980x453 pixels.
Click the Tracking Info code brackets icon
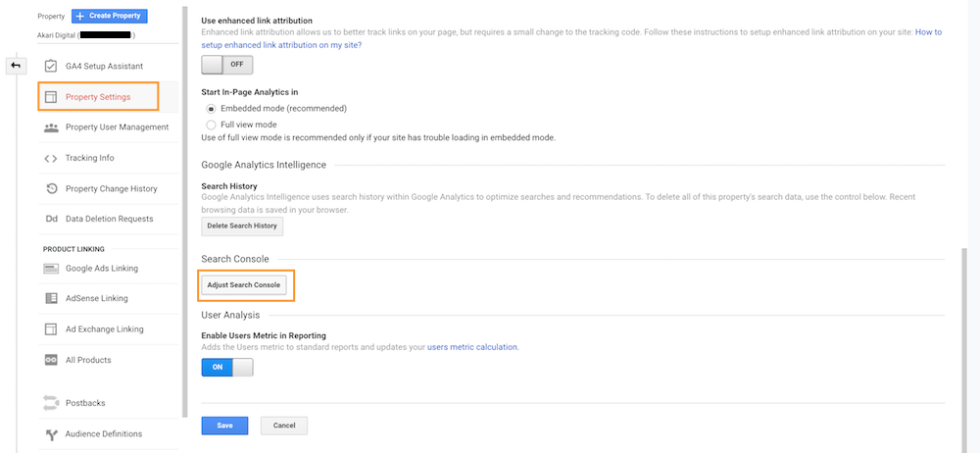coord(51,158)
